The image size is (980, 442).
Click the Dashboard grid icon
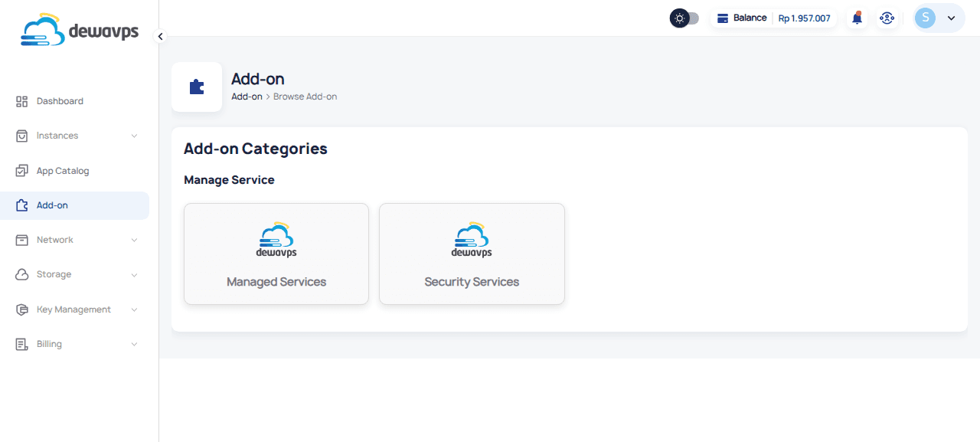point(21,101)
